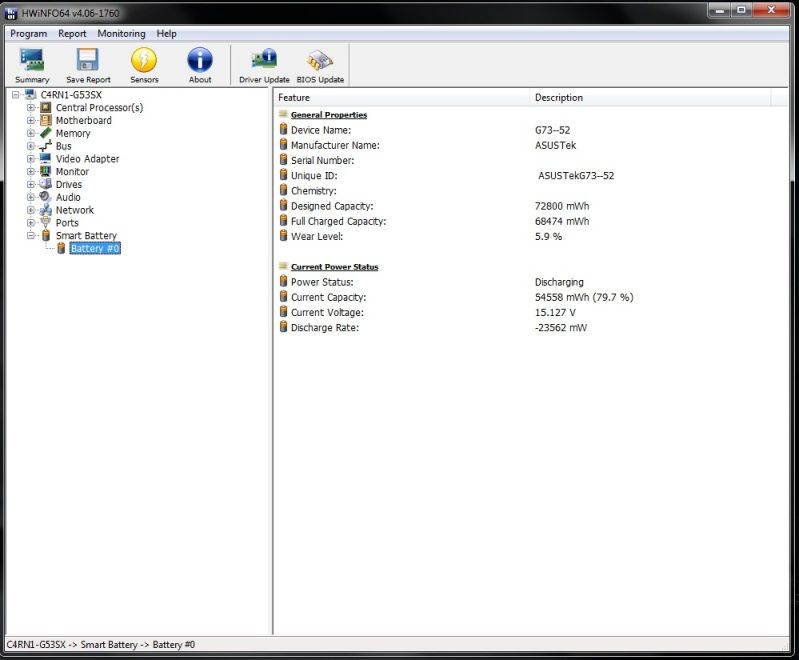Select the Designed Capacity row label
Screen dimensions: 799x660
click(x=332, y=206)
